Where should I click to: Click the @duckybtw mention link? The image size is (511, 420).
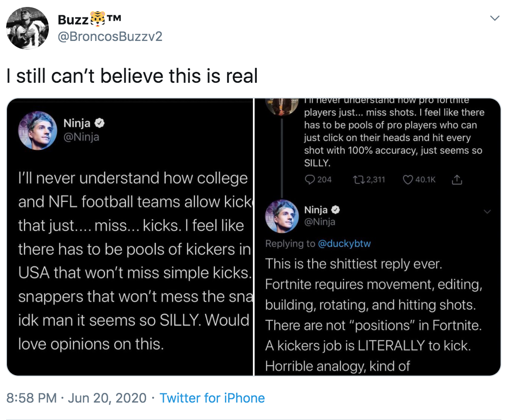tap(344, 244)
